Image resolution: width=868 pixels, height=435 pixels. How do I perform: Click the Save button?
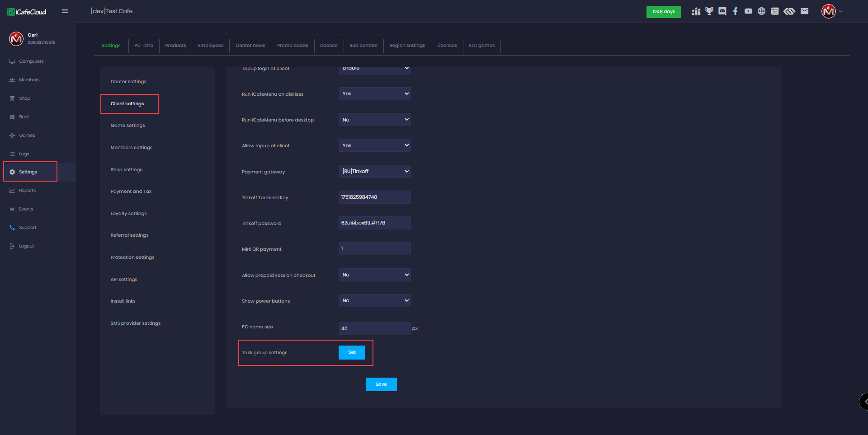click(x=381, y=384)
